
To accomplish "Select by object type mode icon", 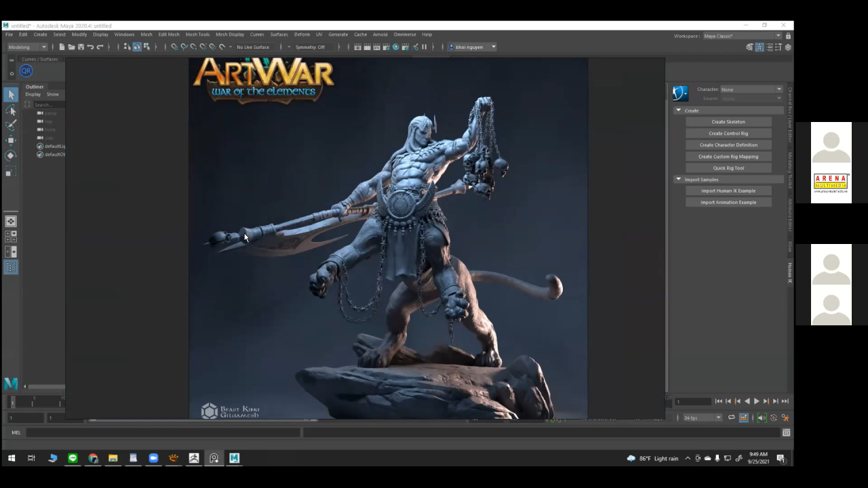I will [136, 47].
